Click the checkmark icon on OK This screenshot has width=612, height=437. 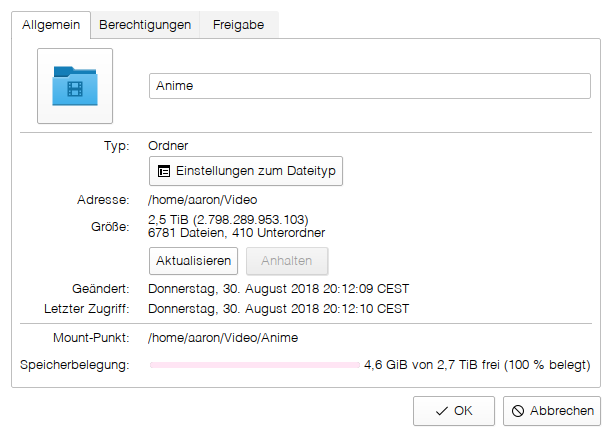click(x=441, y=411)
